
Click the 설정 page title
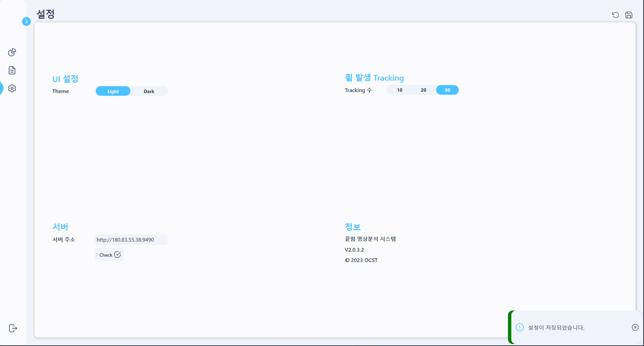(46, 14)
